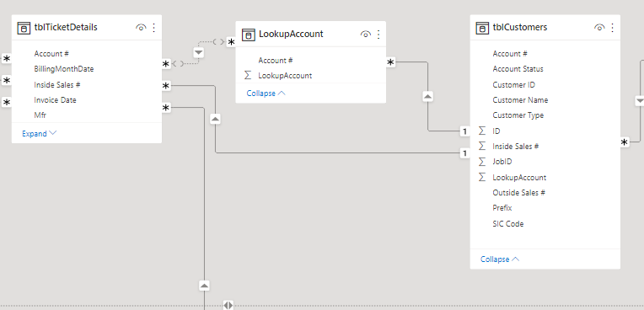Click sigma icon next to LookupAccount in LookupAccount table
This screenshot has width=644, height=310.
click(248, 76)
